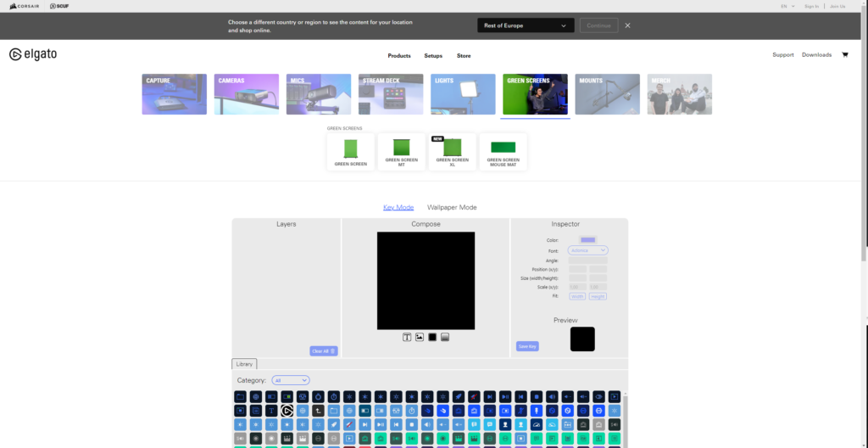Pick the black-and-white Elgato logo library icon
This screenshot has width=868, height=448.
[287, 411]
